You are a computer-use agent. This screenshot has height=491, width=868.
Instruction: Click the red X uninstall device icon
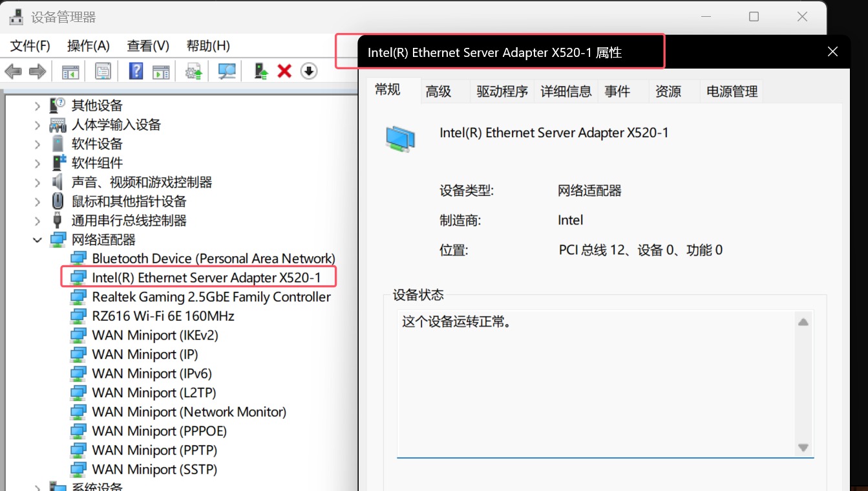tap(284, 71)
